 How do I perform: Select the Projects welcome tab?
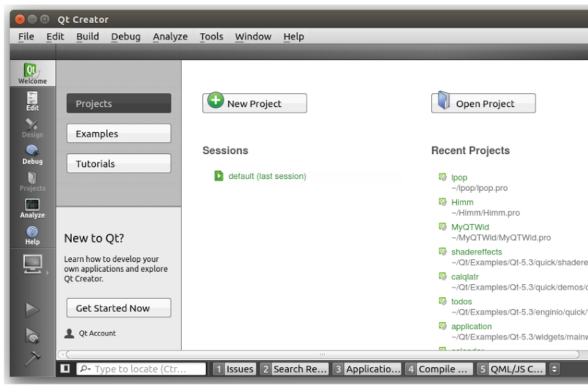tap(119, 103)
